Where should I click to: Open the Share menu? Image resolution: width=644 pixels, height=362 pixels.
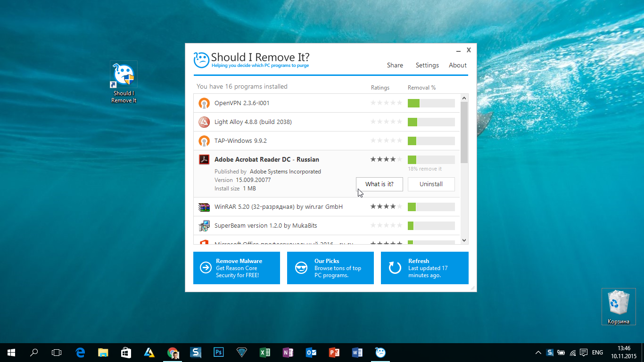[x=395, y=66]
